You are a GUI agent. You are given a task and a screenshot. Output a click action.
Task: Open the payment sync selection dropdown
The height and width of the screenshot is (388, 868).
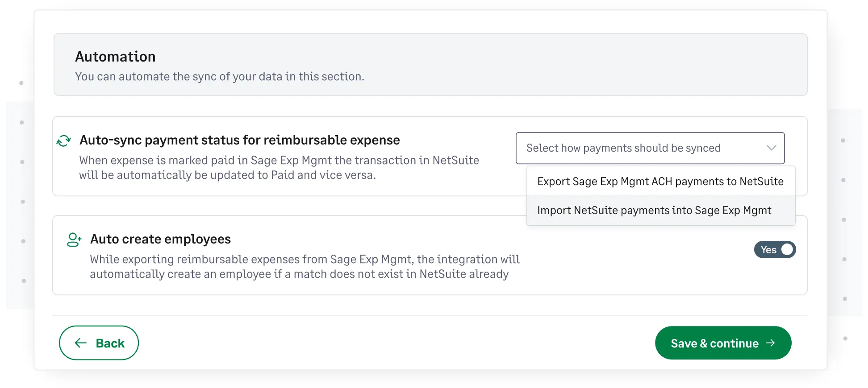pos(650,148)
